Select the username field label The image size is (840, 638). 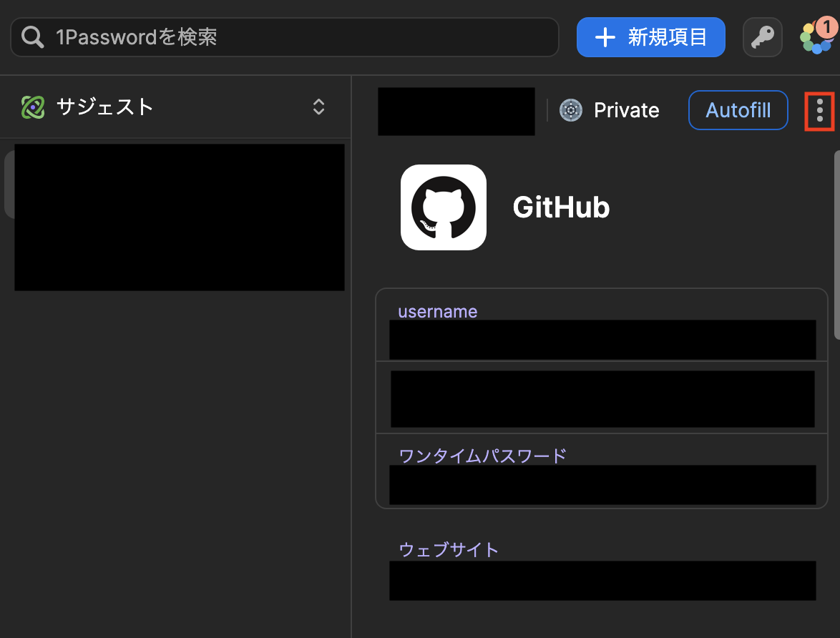click(x=437, y=311)
